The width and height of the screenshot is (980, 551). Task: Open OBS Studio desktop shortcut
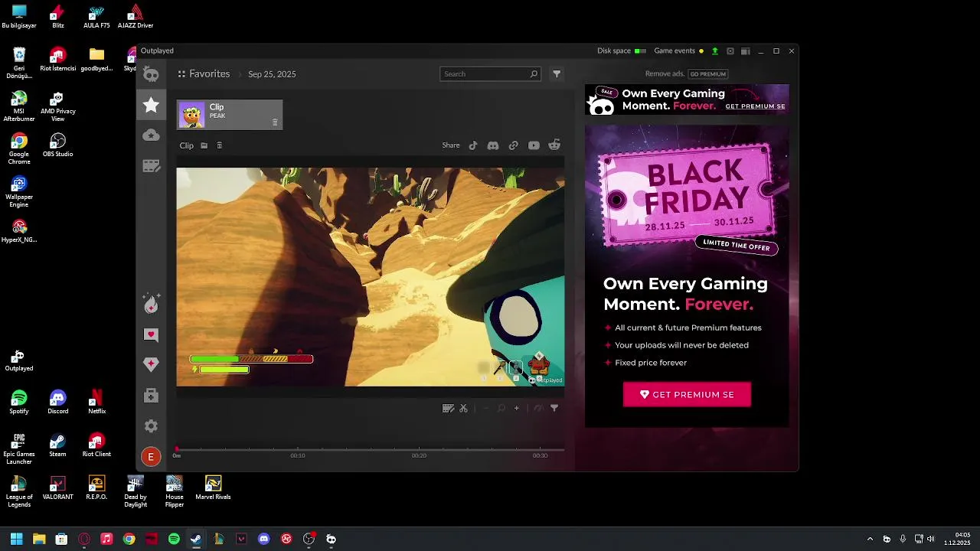pos(57,145)
